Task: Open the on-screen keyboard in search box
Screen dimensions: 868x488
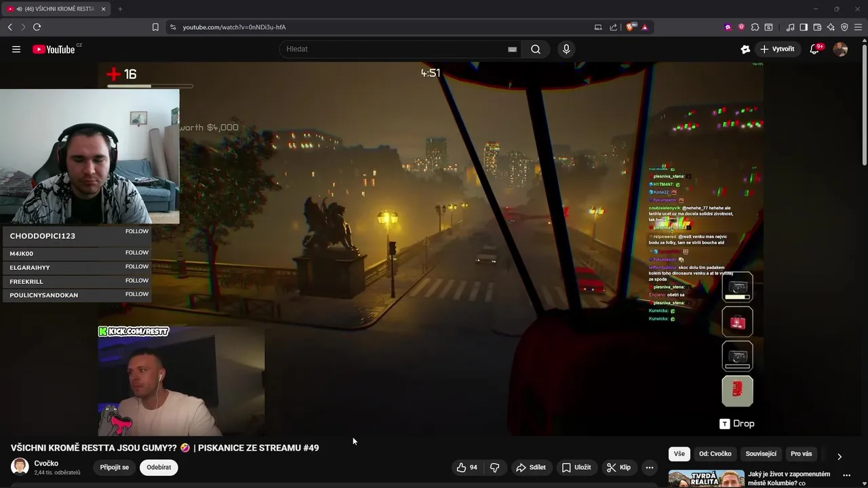Action: pyautogui.click(x=512, y=49)
